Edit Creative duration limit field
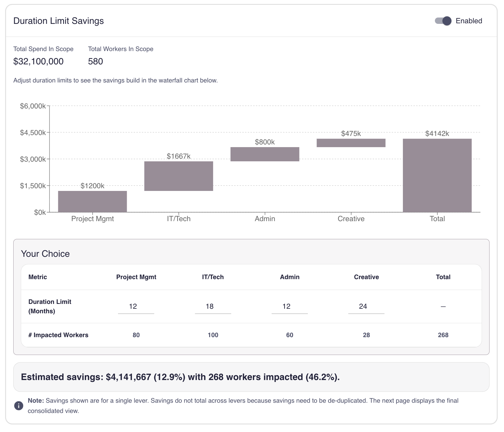Image resolution: width=504 pixels, height=432 pixels. click(x=366, y=307)
